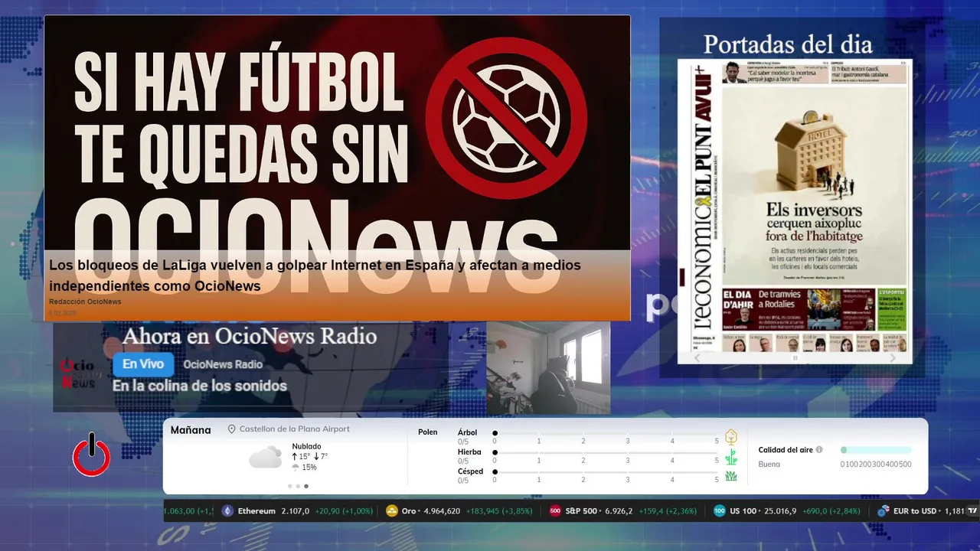Click the Buena air quality rating
The image size is (980, 551).
click(x=769, y=464)
